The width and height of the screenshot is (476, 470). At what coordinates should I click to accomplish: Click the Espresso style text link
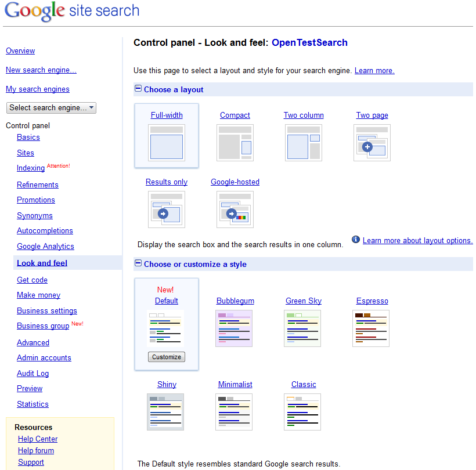tap(372, 301)
